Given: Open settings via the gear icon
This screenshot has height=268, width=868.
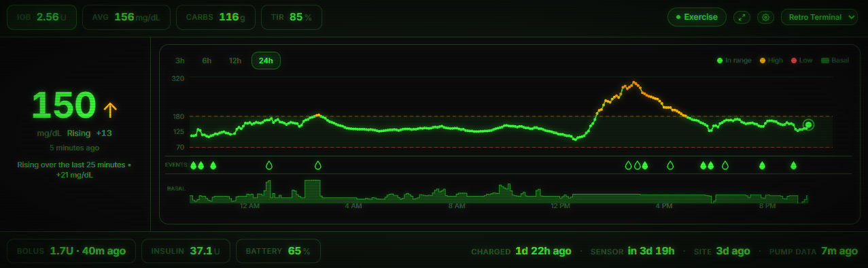Looking at the screenshot, I should (x=766, y=17).
